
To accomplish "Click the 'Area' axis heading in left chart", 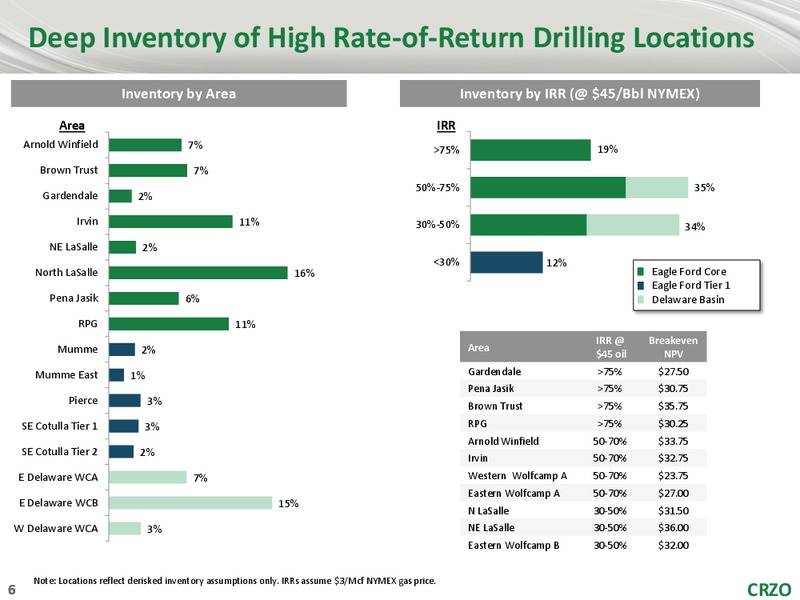I will pyautogui.click(x=72, y=126).
